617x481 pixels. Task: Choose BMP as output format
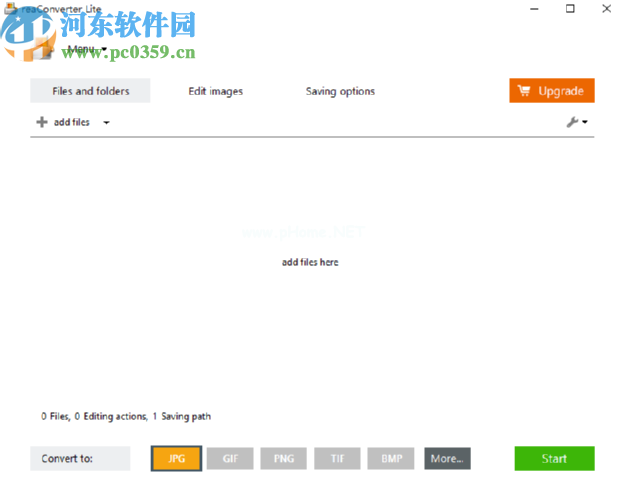[x=391, y=458]
